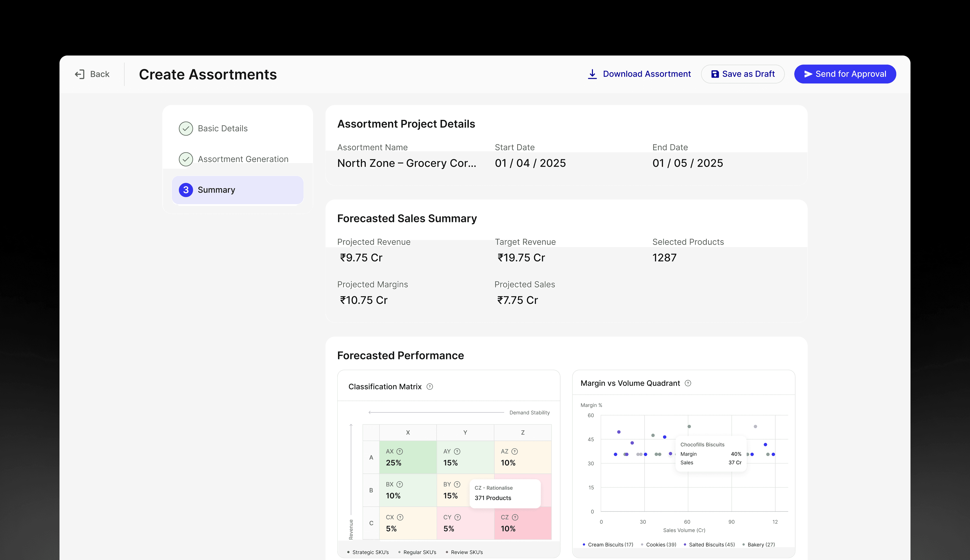The image size is (970, 560).
Task: Click the Classification Matrix help icon
Action: (x=430, y=387)
